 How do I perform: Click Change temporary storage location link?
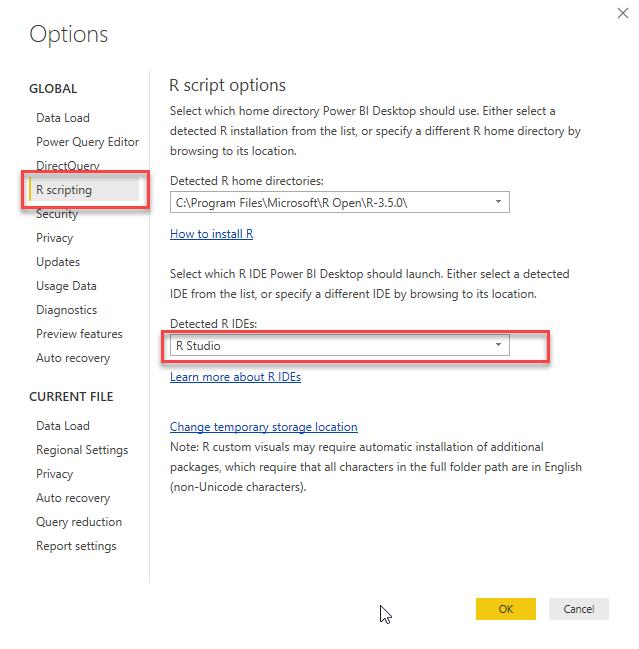pyautogui.click(x=263, y=427)
